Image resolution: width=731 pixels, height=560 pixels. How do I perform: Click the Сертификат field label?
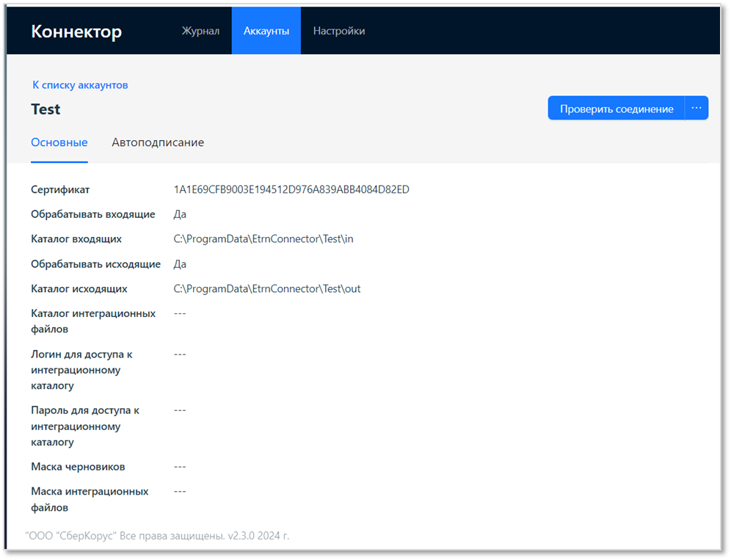pyautogui.click(x=60, y=189)
